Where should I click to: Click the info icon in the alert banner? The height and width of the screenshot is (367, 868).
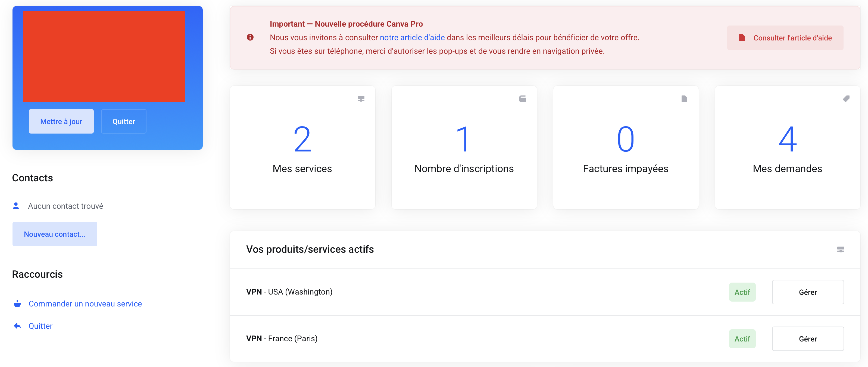point(250,37)
